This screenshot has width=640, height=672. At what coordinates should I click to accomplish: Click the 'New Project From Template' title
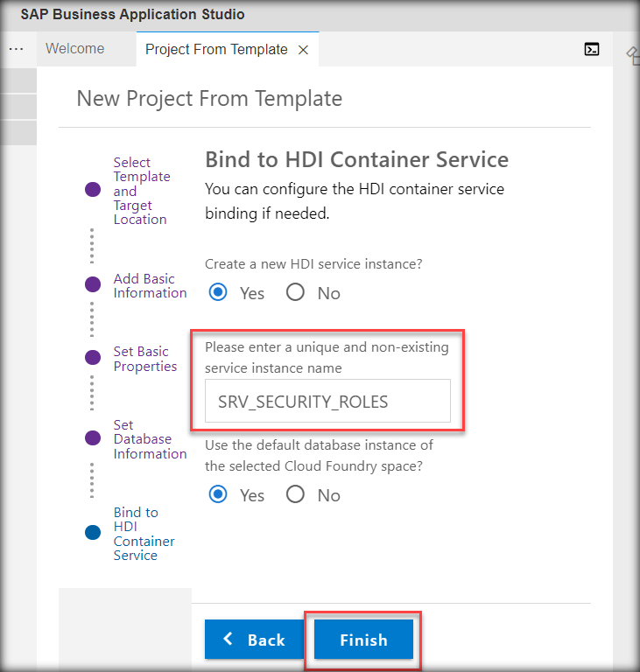coord(209,99)
